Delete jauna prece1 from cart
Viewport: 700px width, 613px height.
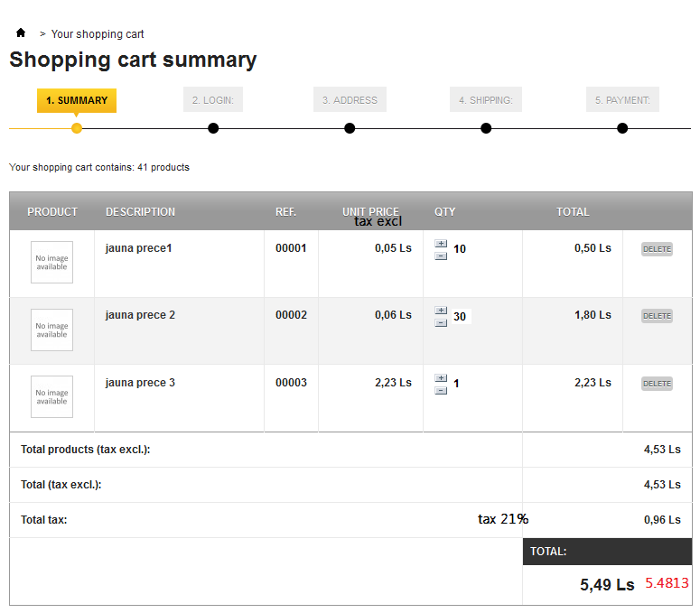[x=657, y=249]
